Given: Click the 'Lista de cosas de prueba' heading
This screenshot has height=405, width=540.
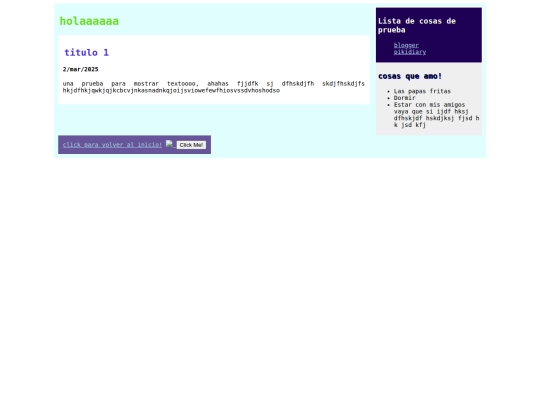Looking at the screenshot, I should (x=417, y=25).
